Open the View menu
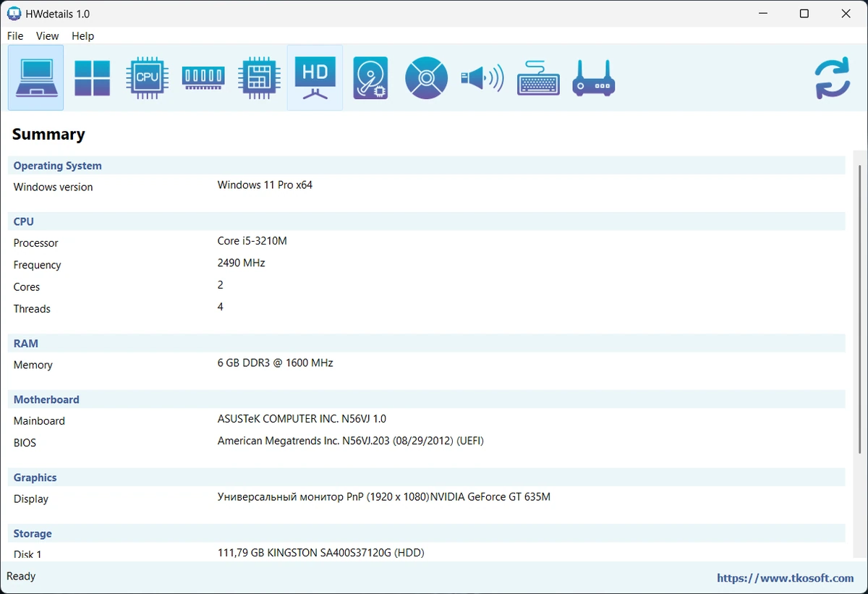Screen dimensions: 868x594 coord(48,35)
